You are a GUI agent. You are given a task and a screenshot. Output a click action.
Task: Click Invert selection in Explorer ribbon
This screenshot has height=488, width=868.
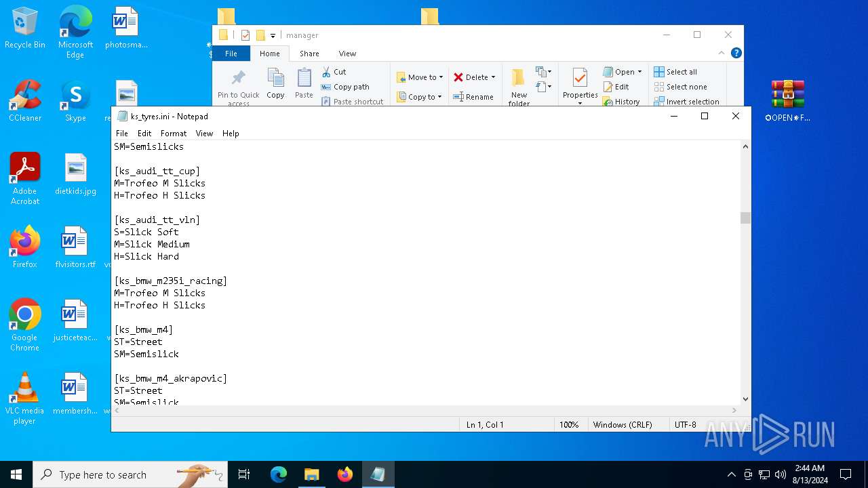(686, 102)
